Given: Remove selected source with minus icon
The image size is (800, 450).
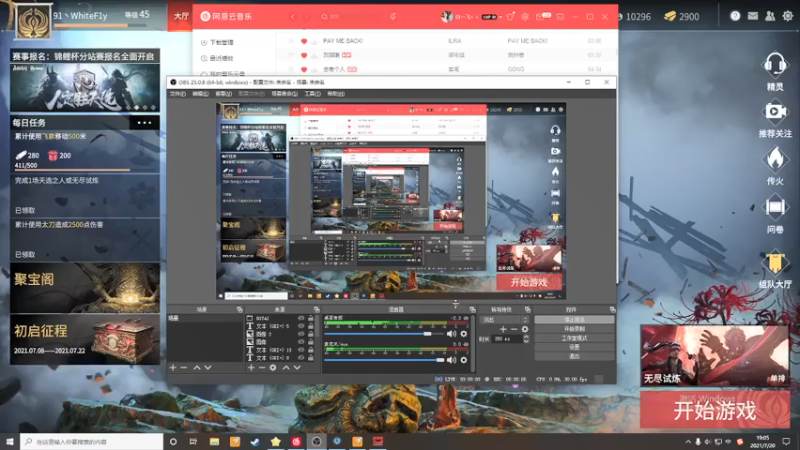Looking at the screenshot, I should click(262, 367).
